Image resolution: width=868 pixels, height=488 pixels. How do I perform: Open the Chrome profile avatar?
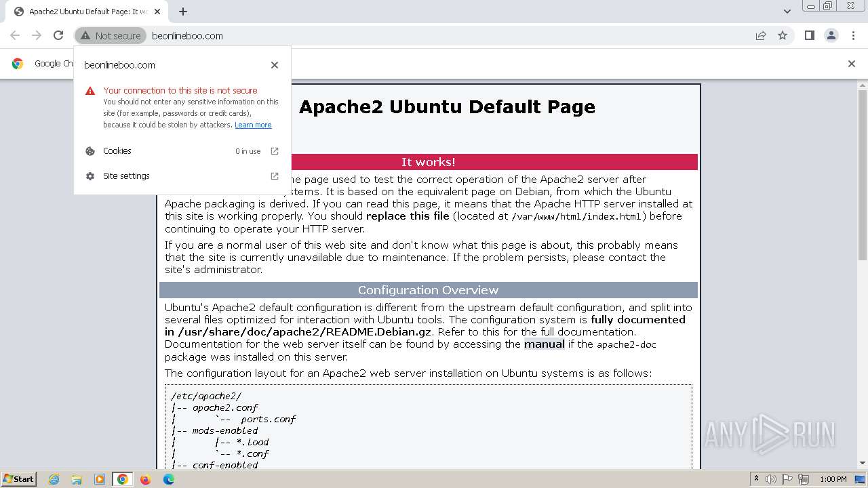point(831,35)
